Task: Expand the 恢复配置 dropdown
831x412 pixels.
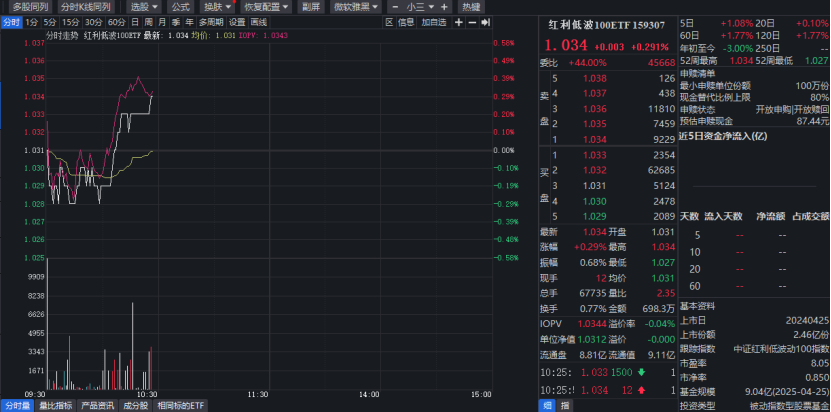Action: click(266, 7)
